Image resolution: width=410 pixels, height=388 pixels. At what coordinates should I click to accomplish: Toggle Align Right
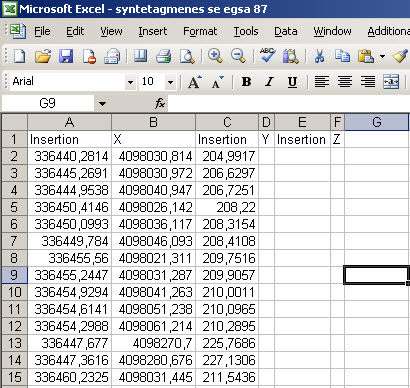[368, 82]
